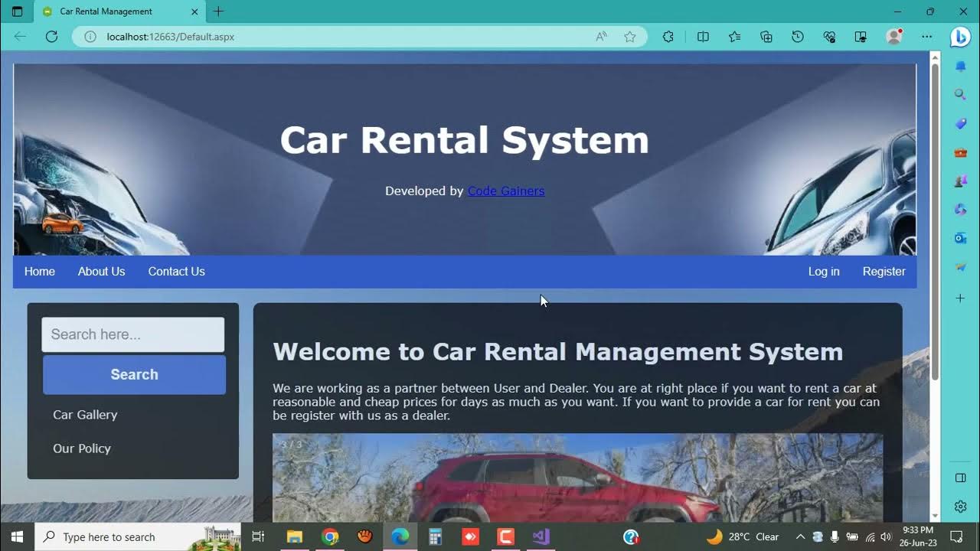The image size is (980, 551).
Task: Open the Bing Copilot sidebar icon
Action: pyautogui.click(x=960, y=37)
